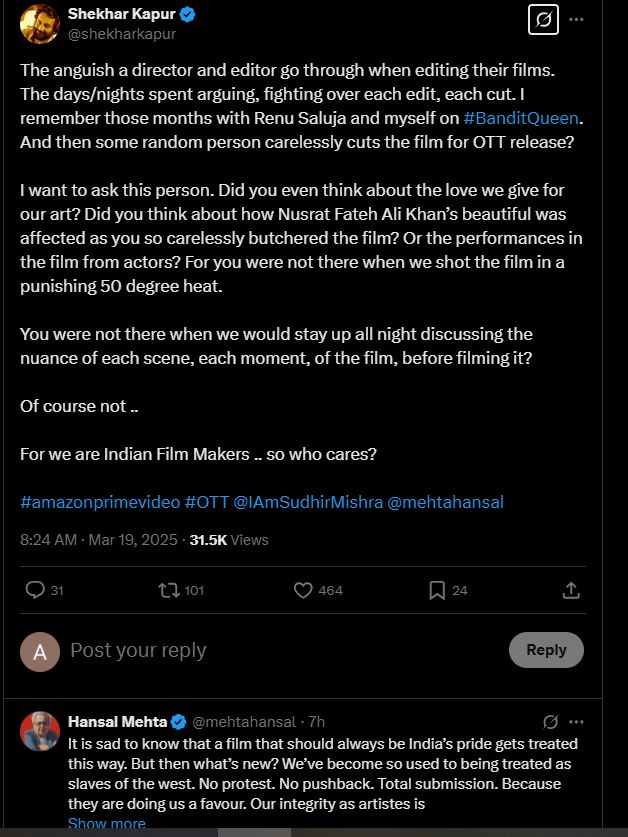The width and height of the screenshot is (628, 837).
Task: Open the three-dot more menu on main post
Action: click(x=576, y=19)
